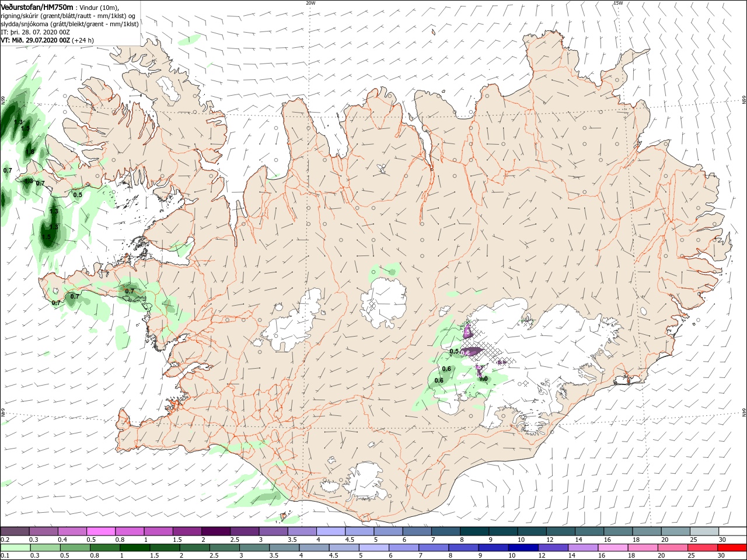Select the 25 red-pink swatch in bottom legend row
This screenshot has height=560, width=747.
click(x=701, y=548)
